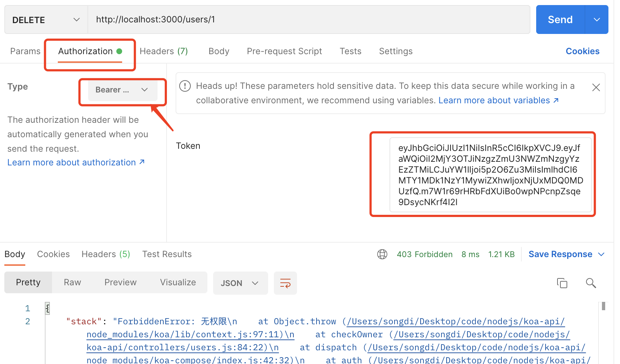Click the response line-wrap formatting icon
620x364 pixels.
285,283
